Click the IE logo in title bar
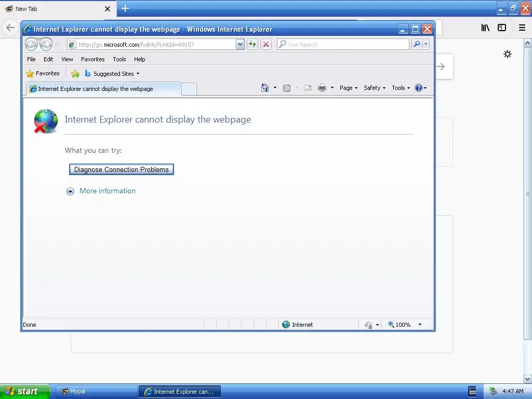The height and width of the screenshot is (399, 532). [x=28, y=29]
